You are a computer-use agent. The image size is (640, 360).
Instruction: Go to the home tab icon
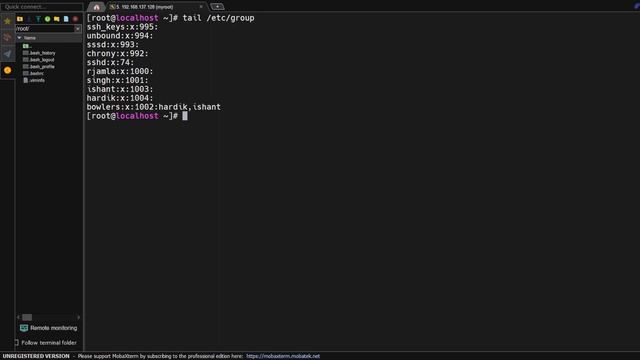[x=96, y=7]
